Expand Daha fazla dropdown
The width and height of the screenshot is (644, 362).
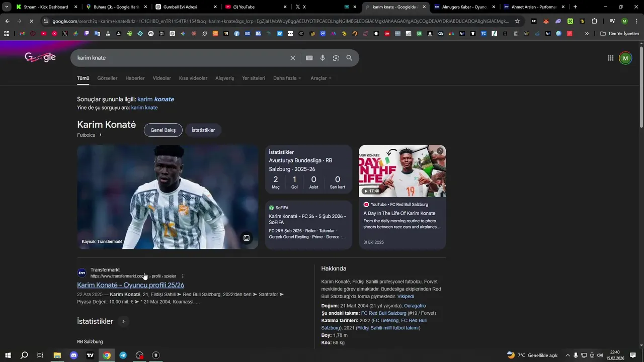tap(287, 78)
